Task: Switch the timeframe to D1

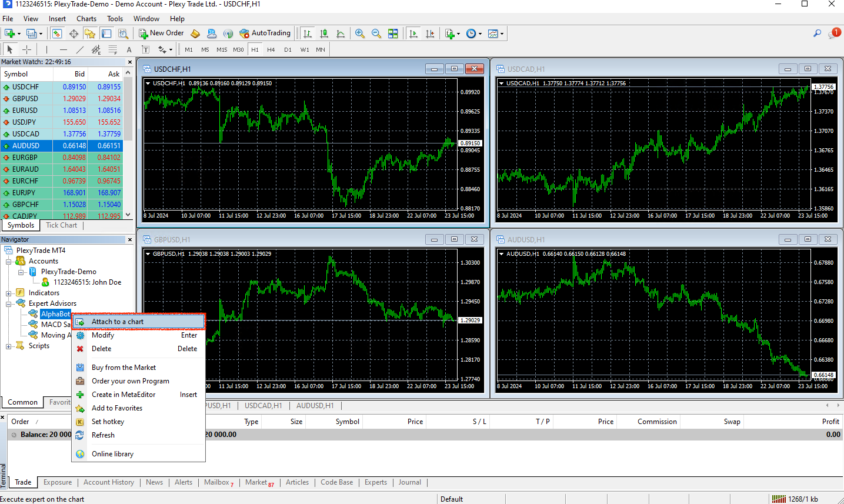Action: (288, 49)
